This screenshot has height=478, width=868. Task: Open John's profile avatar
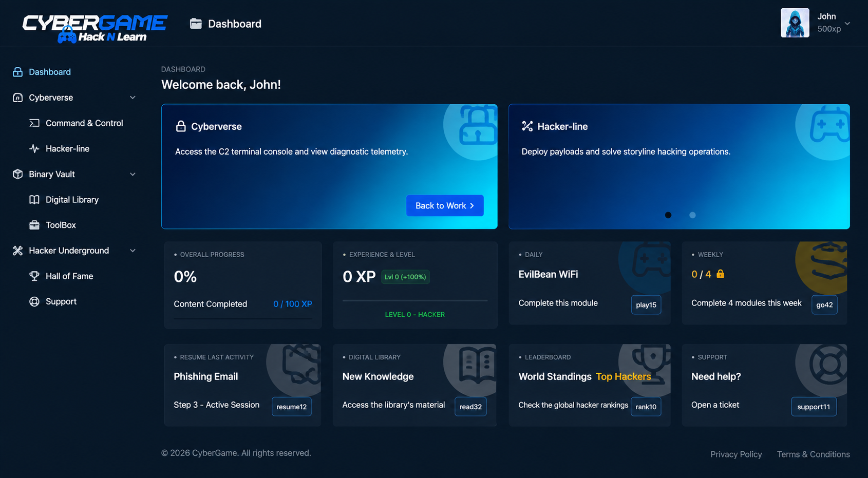coord(795,23)
